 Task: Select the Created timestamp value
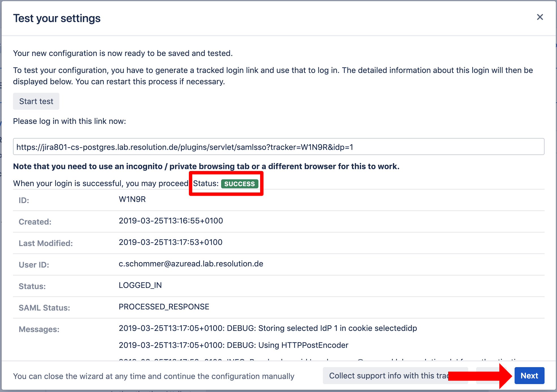(171, 221)
